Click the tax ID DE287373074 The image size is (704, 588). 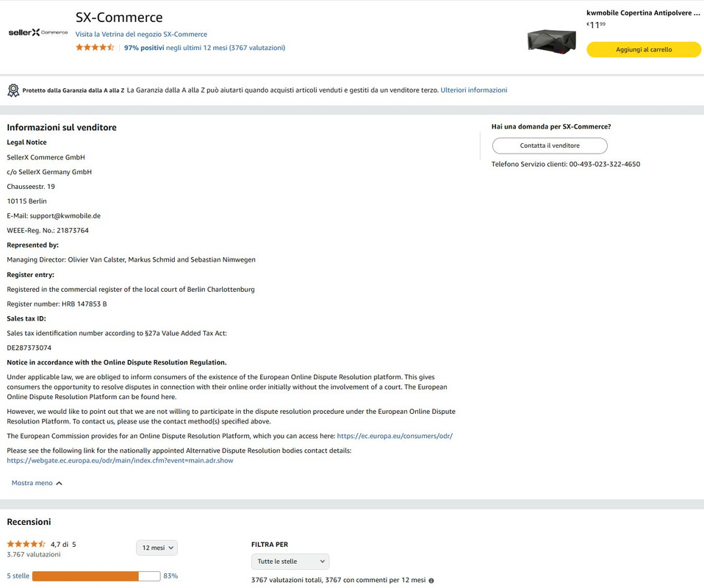click(29, 348)
